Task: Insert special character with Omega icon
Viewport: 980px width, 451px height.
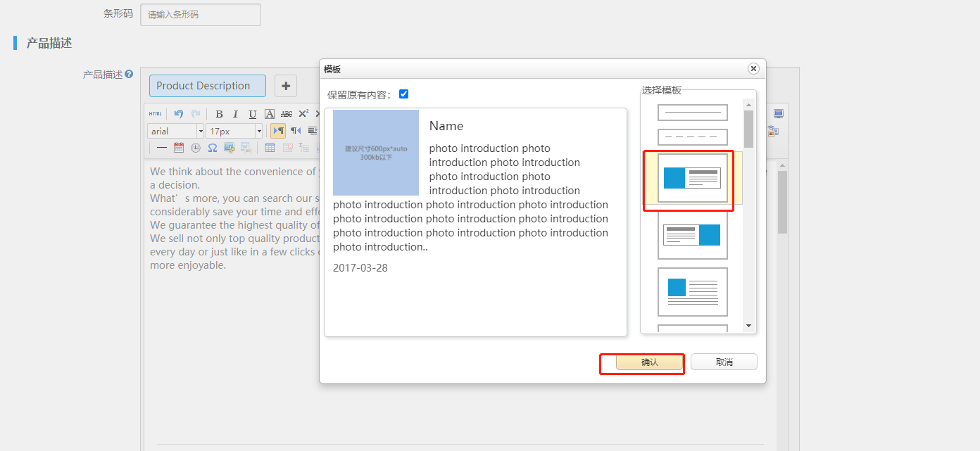Action: point(212,148)
